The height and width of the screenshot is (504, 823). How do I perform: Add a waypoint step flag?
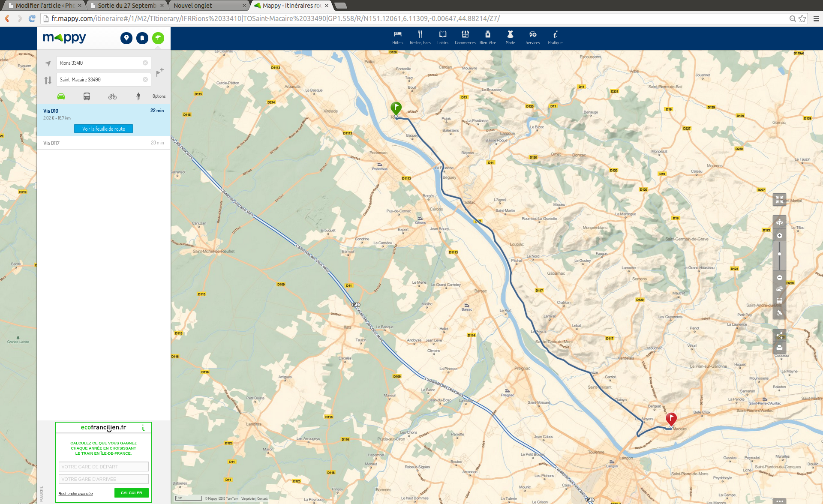(x=160, y=72)
